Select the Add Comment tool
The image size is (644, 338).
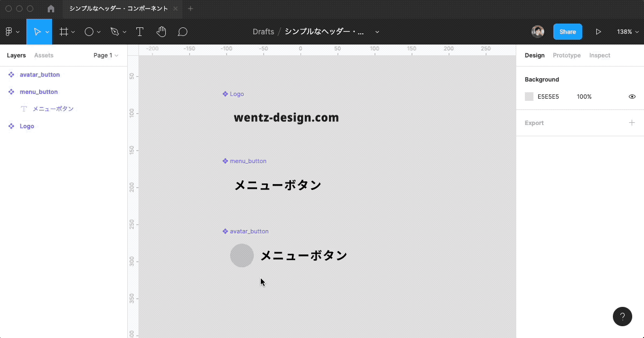[x=182, y=32]
